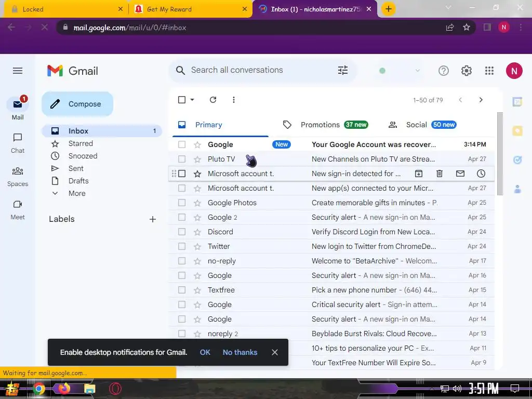532x399 pixels.
Task: Click the address bar URL
Action: (x=129, y=28)
